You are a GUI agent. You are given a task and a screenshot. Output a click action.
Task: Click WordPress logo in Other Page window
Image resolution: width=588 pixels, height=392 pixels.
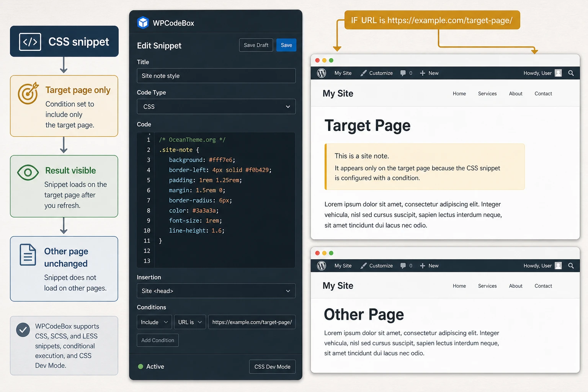(322, 266)
